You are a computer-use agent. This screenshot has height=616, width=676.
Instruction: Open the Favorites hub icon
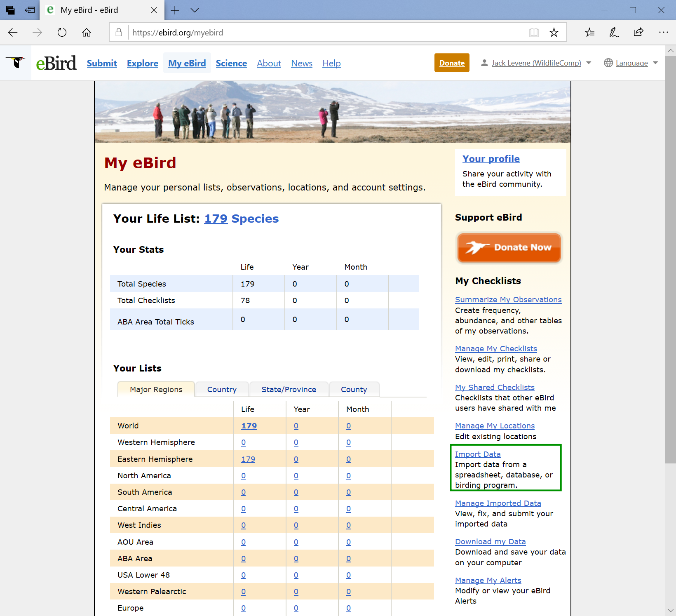pyautogui.click(x=590, y=33)
